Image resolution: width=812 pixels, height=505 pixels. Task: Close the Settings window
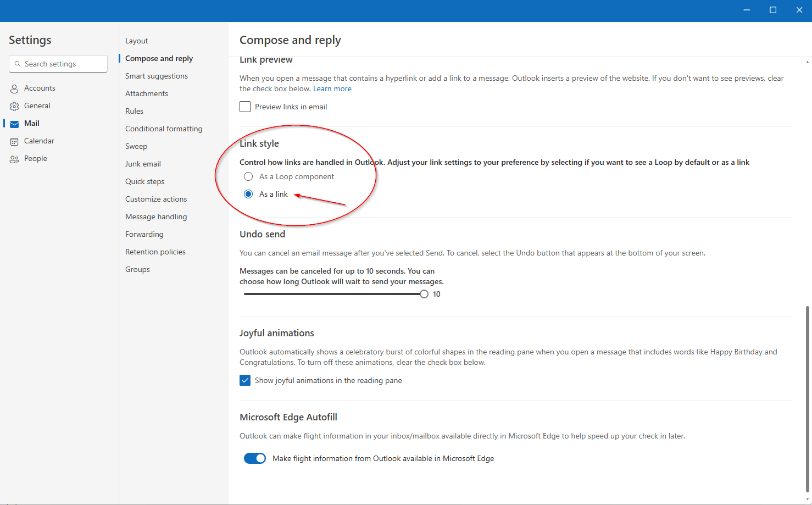(x=799, y=10)
